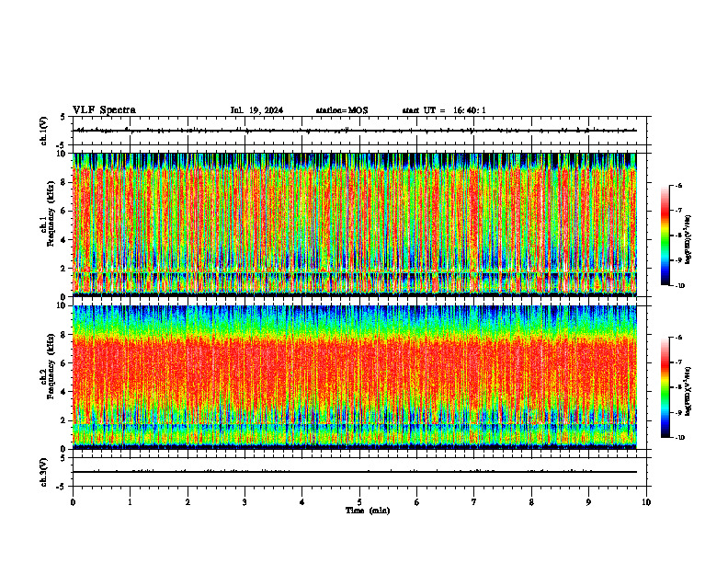Viewport: 728px width, 563px height.
Task: Click inside the ch.1 spectrogram panel
Action: click(355, 224)
